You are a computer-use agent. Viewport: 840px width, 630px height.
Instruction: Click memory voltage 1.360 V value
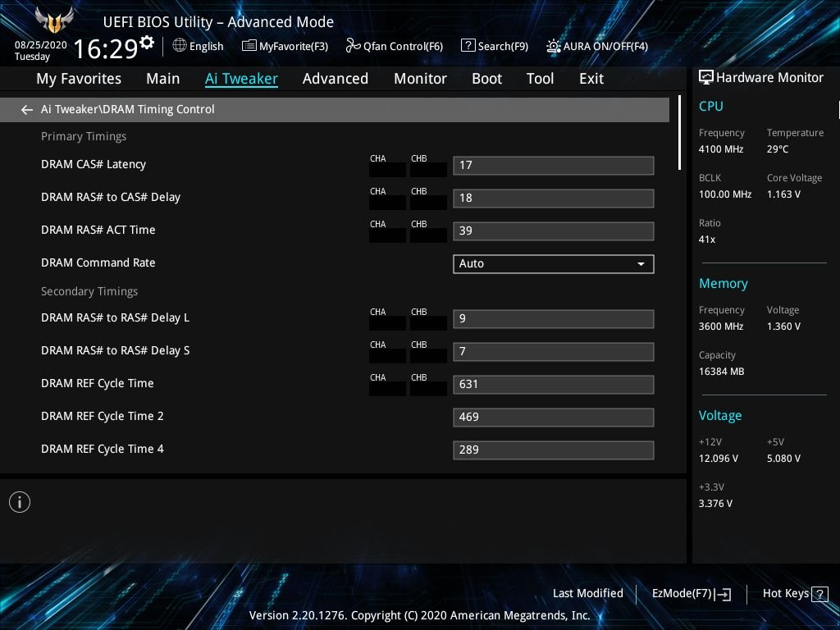tap(783, 326)
